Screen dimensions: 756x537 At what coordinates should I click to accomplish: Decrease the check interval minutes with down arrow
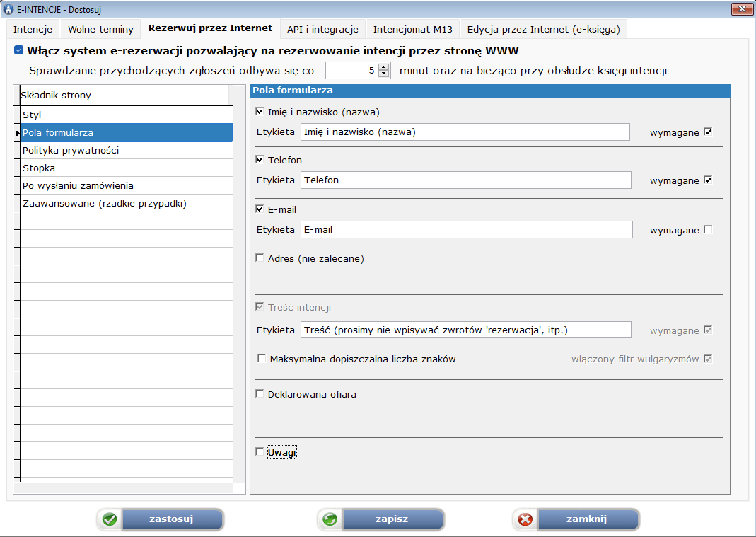[x=384, y=73]
